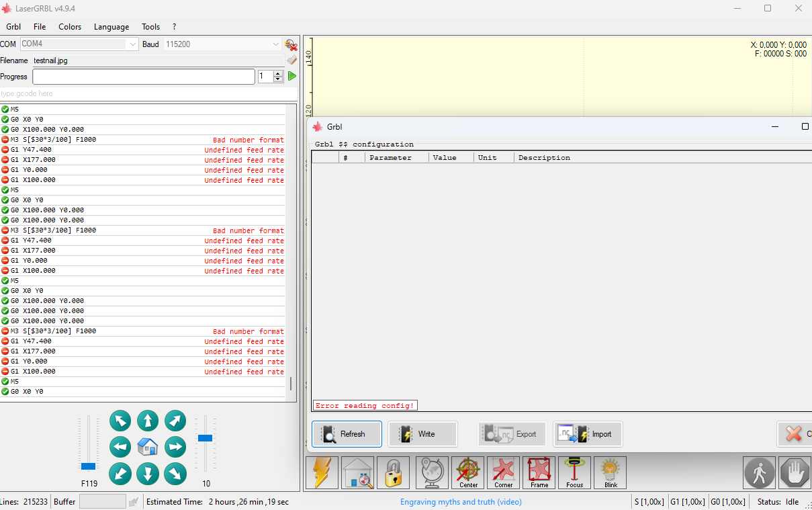This screenshot has height=510, width=812.
Task: Click the Import button in Grbl window
Action: [x=588, y=434]
